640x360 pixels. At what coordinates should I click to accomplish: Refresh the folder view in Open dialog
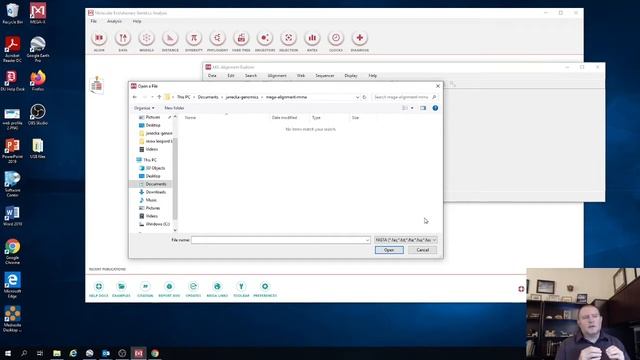pos(364,97)
